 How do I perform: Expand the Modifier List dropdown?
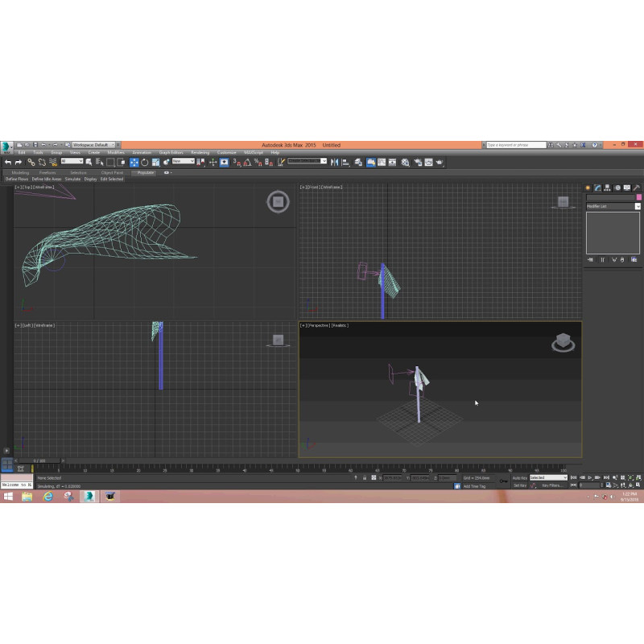click(638, 206)
